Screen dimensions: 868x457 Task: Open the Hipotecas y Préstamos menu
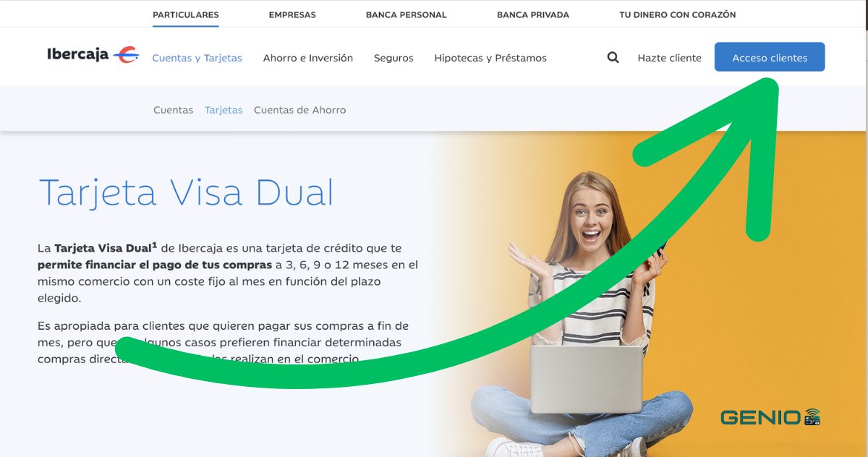[490, 58]
